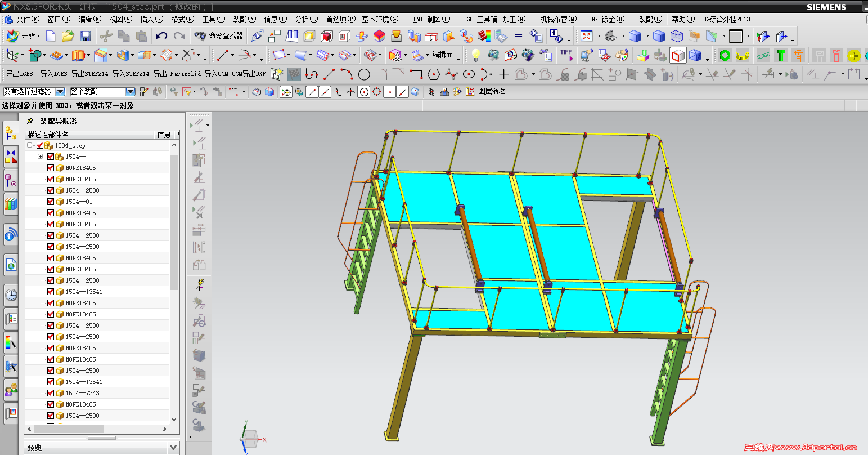Open the 帮助(H) menu

[x=683, y=19]
